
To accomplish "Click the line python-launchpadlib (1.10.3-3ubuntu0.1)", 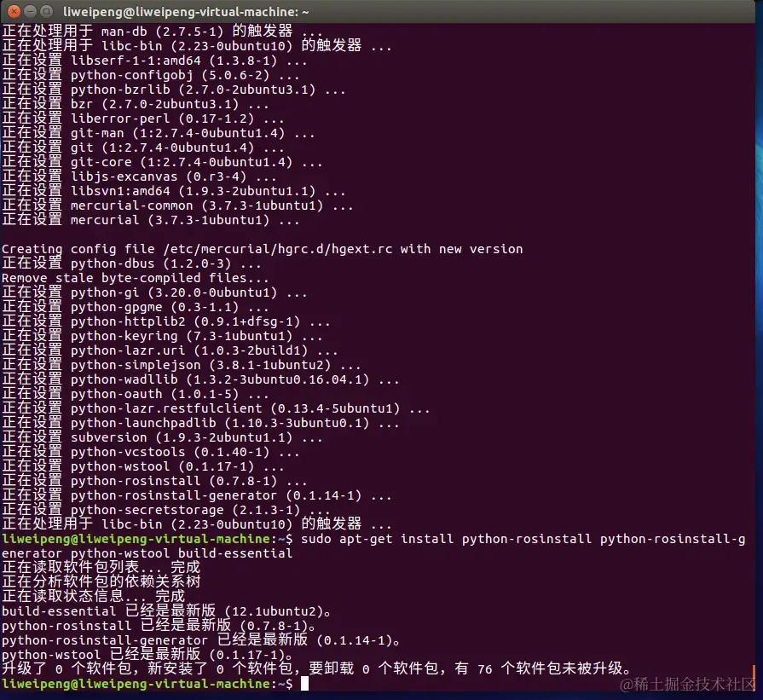I will tap(200, 423).
